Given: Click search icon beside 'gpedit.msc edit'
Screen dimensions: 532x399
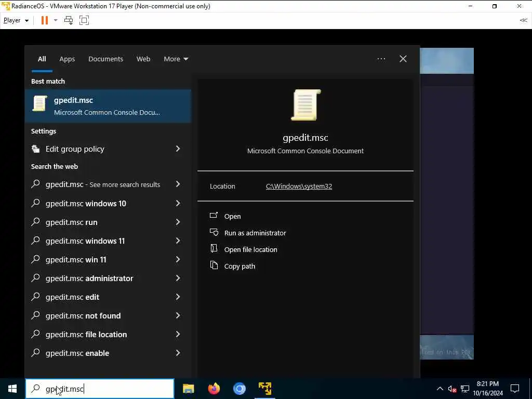Looking at the screenshot, I should coord(36,297).
